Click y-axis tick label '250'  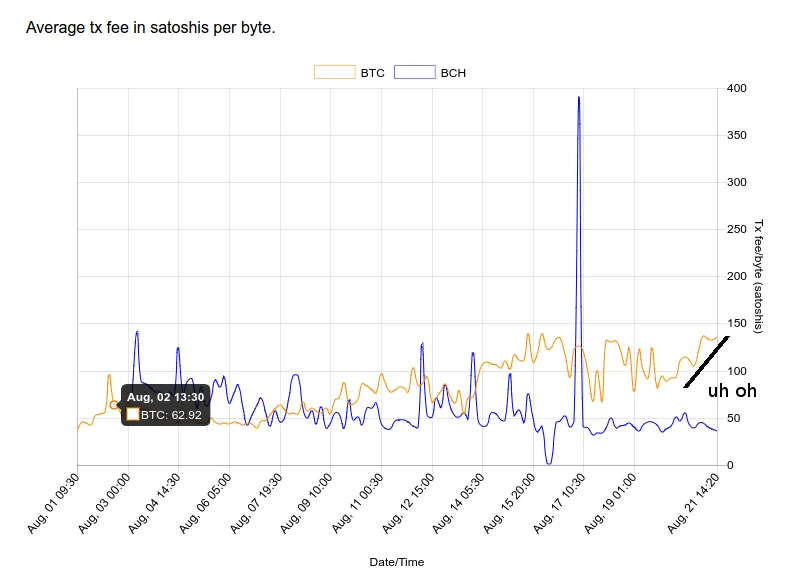point(736,230)
